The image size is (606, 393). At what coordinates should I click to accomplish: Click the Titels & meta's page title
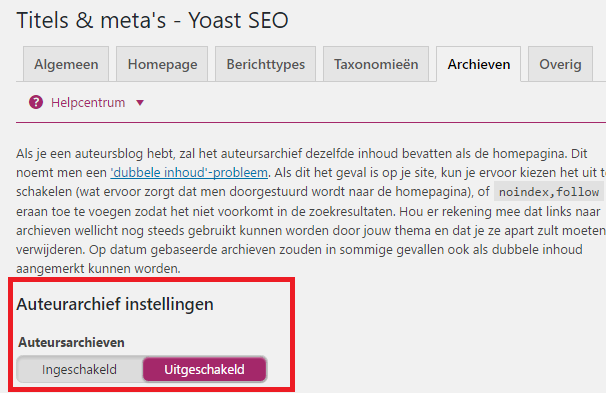(91, 20)
